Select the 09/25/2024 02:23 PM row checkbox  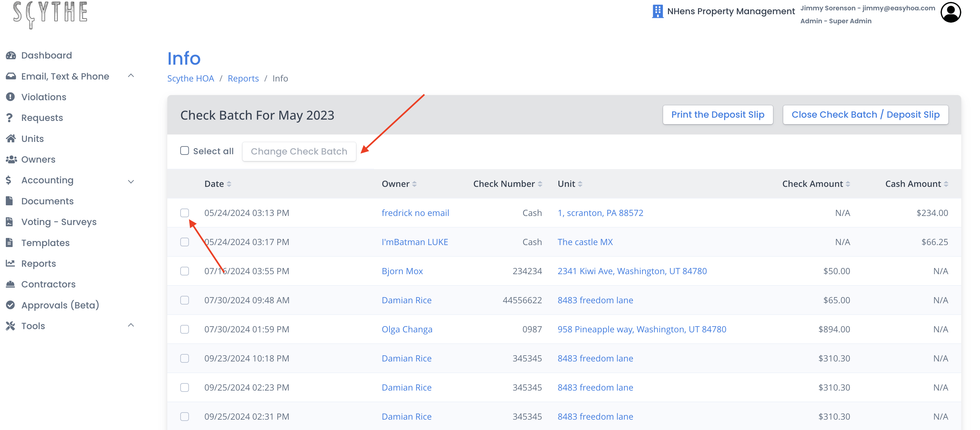(x=184, y=387)
